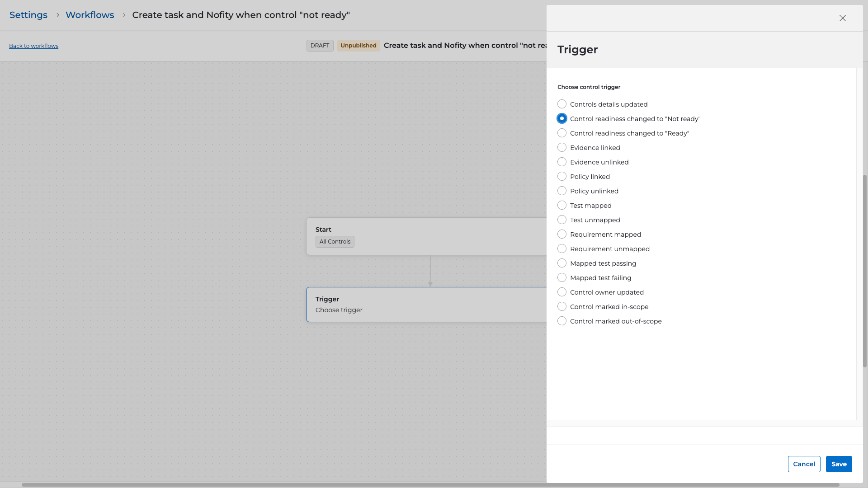Select Control readiness changed to "Ready"
Screen dimensions: 868x488
562,133
